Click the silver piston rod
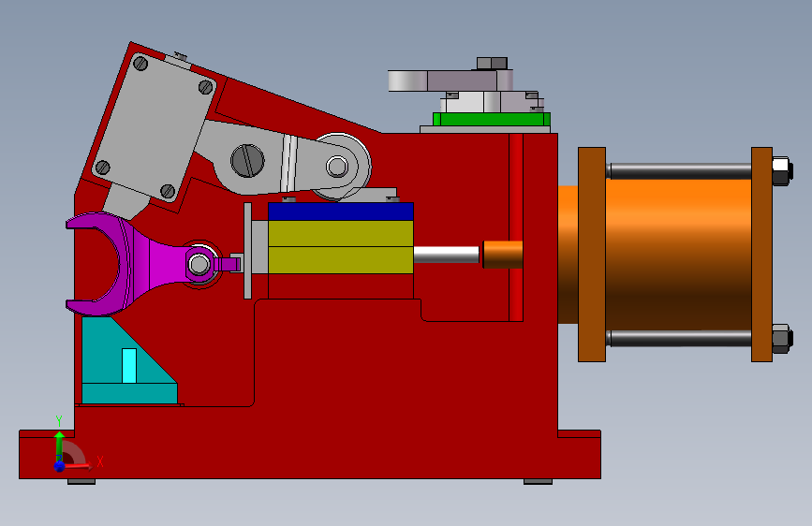 click(x=447, y=255)
